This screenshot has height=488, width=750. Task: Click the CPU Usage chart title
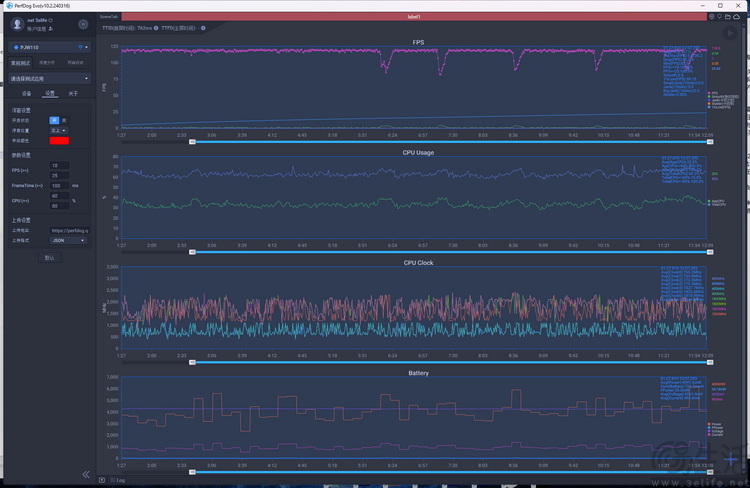(x=419, y=153)
